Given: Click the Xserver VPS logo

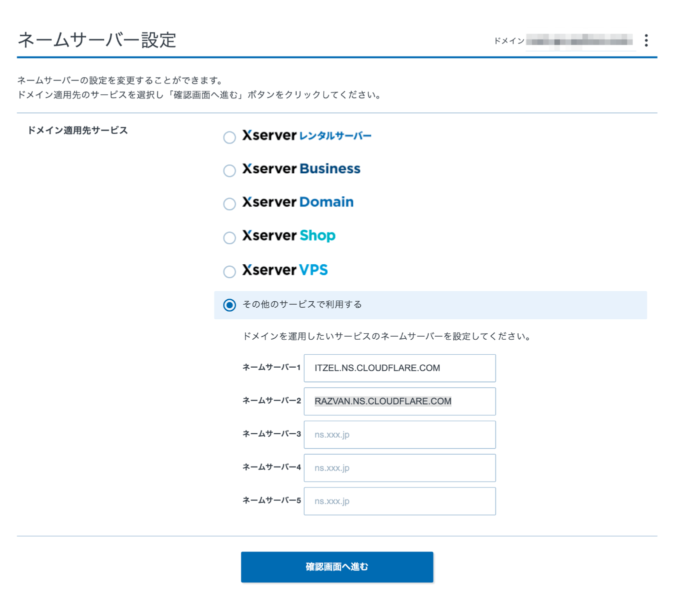Looking at the screenshot, I should 285,270.
